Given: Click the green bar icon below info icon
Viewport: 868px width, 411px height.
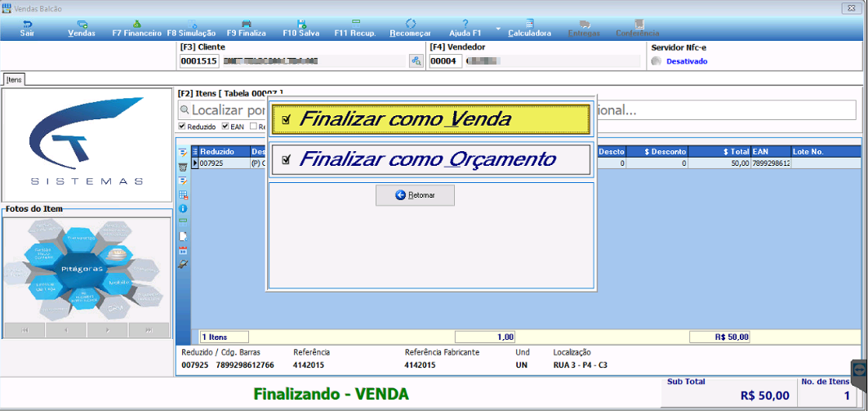Looking at the screenshot, I should pos(183,222).
